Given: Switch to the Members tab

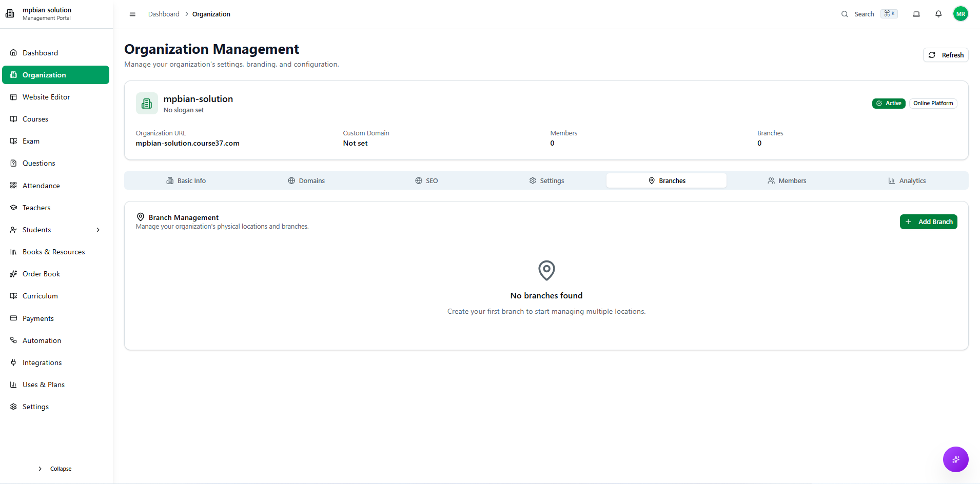Looking at the screenshot, I should [x=787, y=180].
